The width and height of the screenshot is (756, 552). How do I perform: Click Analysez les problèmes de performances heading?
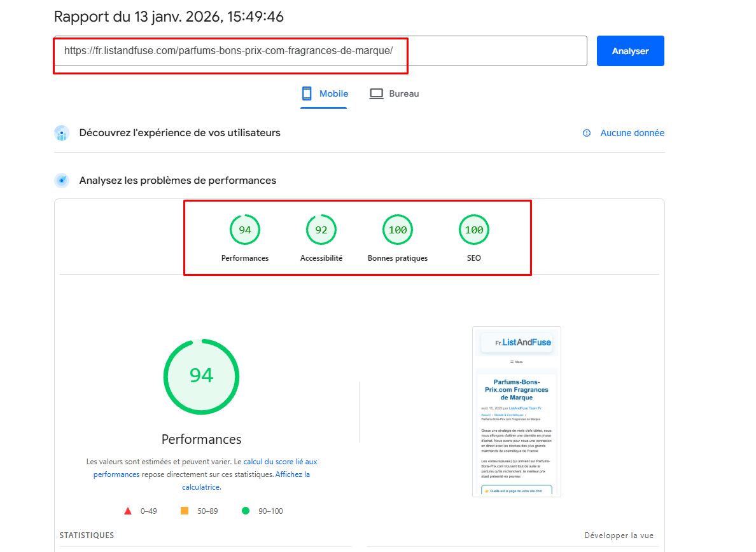178,181
